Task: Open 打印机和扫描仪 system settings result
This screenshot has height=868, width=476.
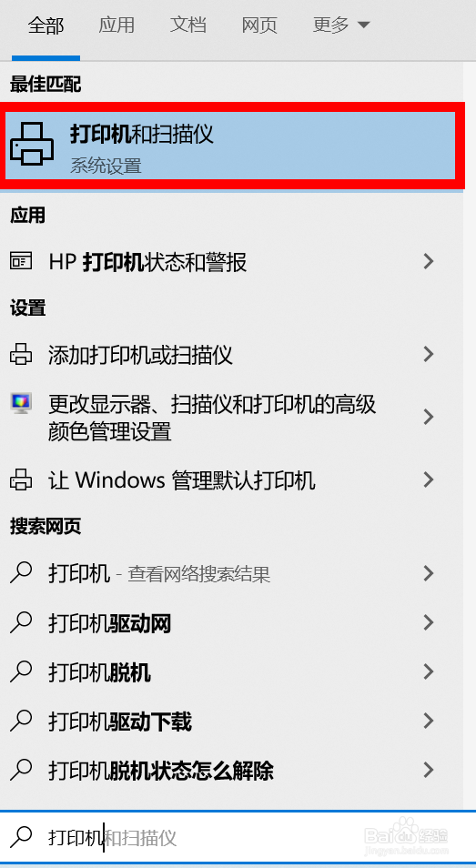Action: pos(232,146)
